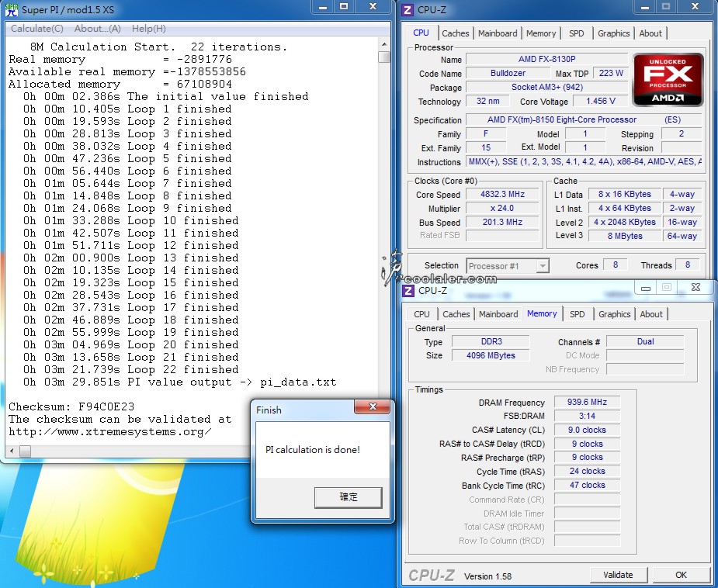Click the Max TDP value 223 W

point(611,73)
